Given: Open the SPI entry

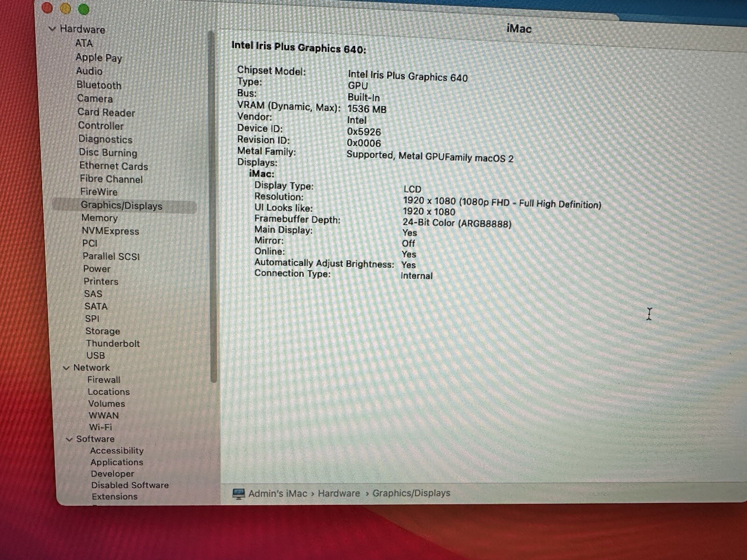Looking at the screenshot, I should [x=92, y=319].
